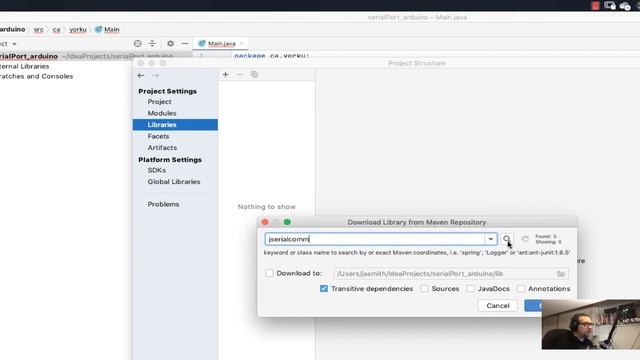Enable the Annotations checkbox
The image size is (640, 360).
[x=521, y=289]
